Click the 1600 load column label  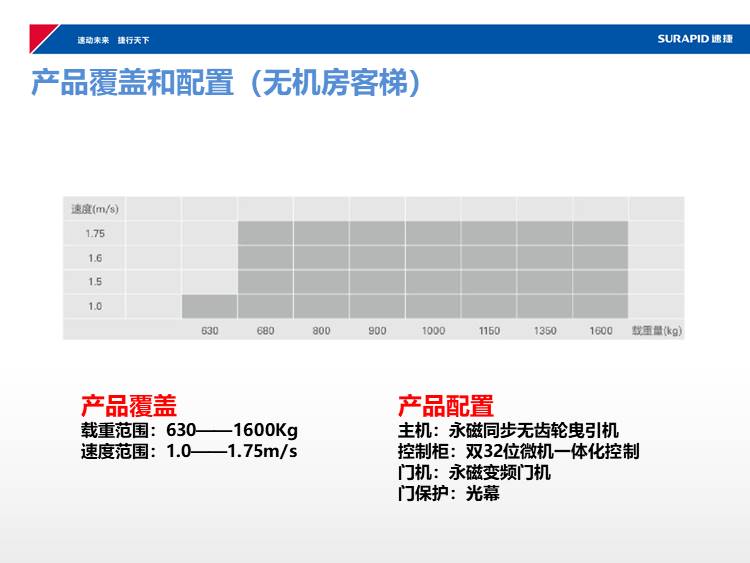click(x=601, y=331)
